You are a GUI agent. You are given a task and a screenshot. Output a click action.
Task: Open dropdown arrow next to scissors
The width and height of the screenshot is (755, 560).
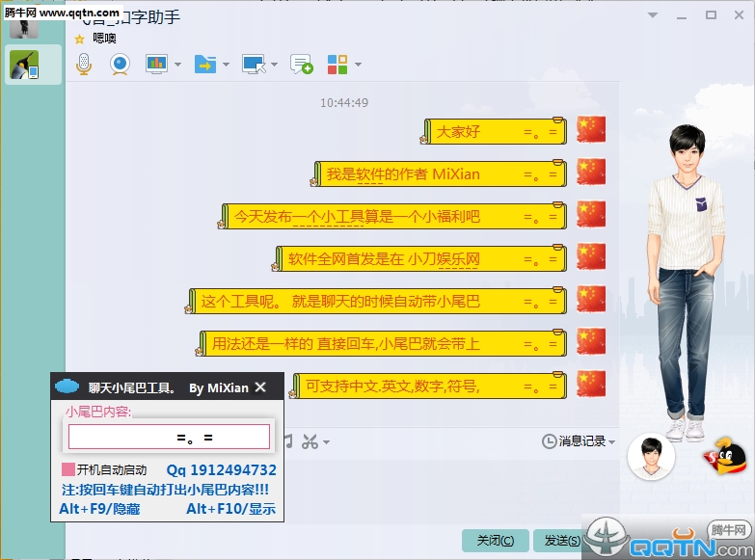(327, 442)
